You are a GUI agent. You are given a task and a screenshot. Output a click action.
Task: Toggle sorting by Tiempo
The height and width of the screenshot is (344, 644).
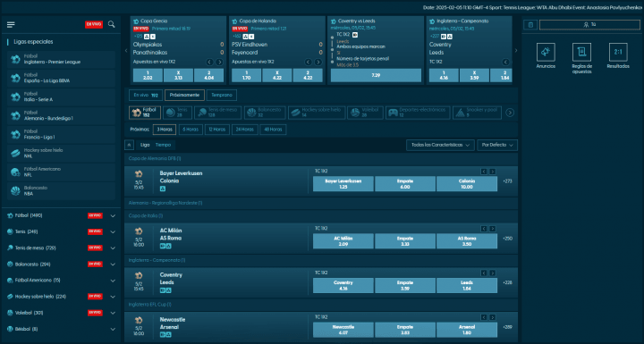pyautogui.click(x=163, y=145)
